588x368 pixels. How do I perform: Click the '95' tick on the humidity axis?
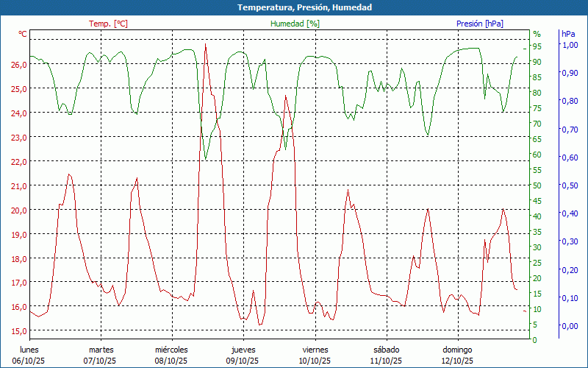click(x=537, y=46)
